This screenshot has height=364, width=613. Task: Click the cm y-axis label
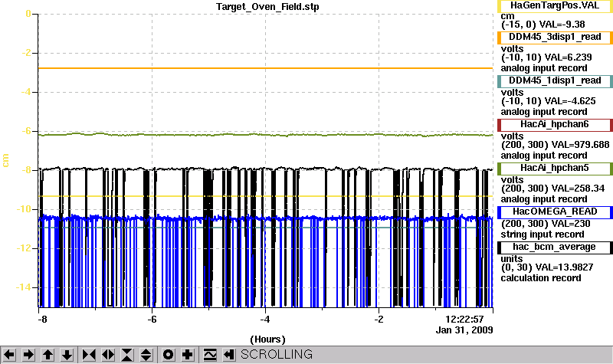pos(5,160)
